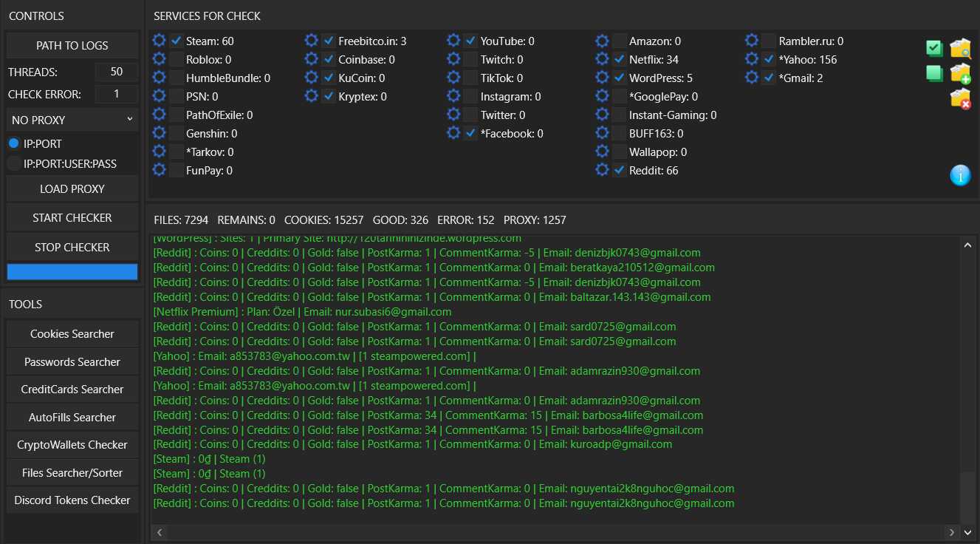The width and height of the screenshot is (980, 544).
Task: Click the folder with green plus icon
Action: [960, 73]
